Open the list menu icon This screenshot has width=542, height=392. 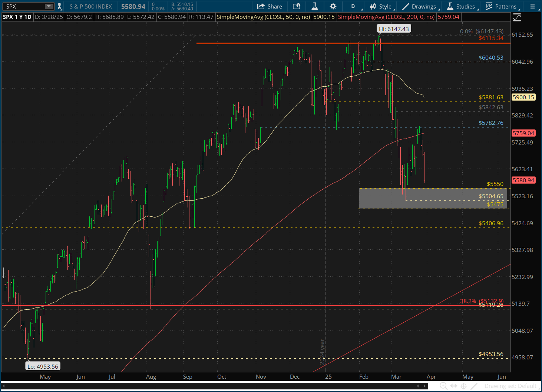coord(532,6)
